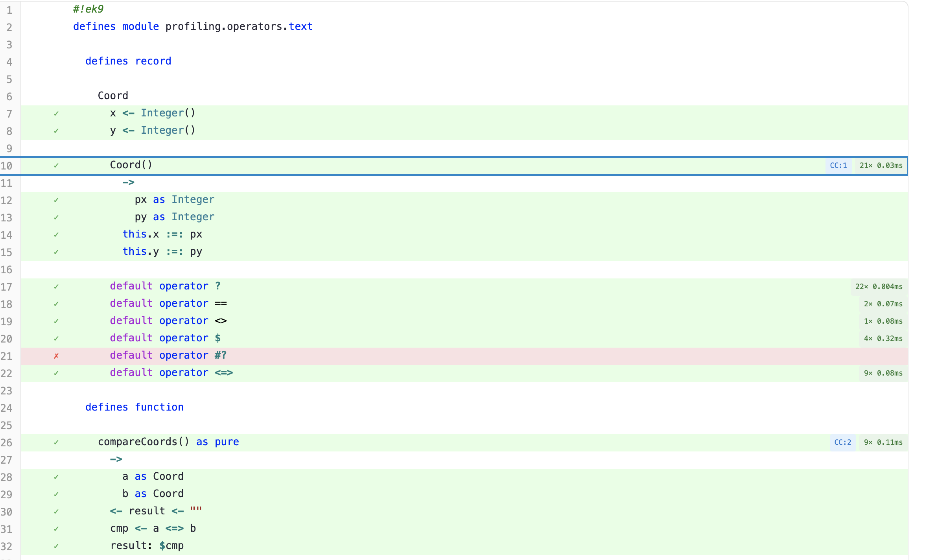Toggle the coverage checkmark on this.x :=: px line

click(x=56, y=234)
